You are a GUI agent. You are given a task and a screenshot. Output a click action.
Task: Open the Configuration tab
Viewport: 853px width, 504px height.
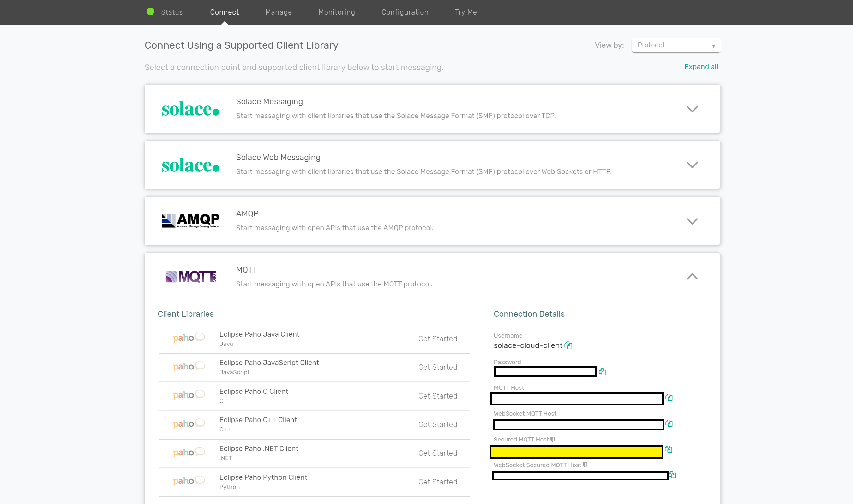(405, 12)
